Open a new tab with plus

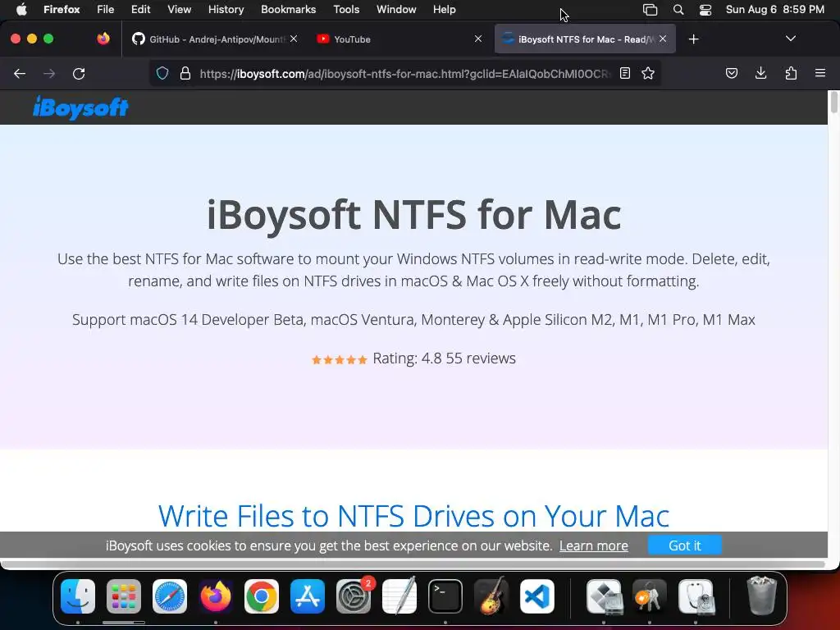pyautogui.click(x=694, y=39)
